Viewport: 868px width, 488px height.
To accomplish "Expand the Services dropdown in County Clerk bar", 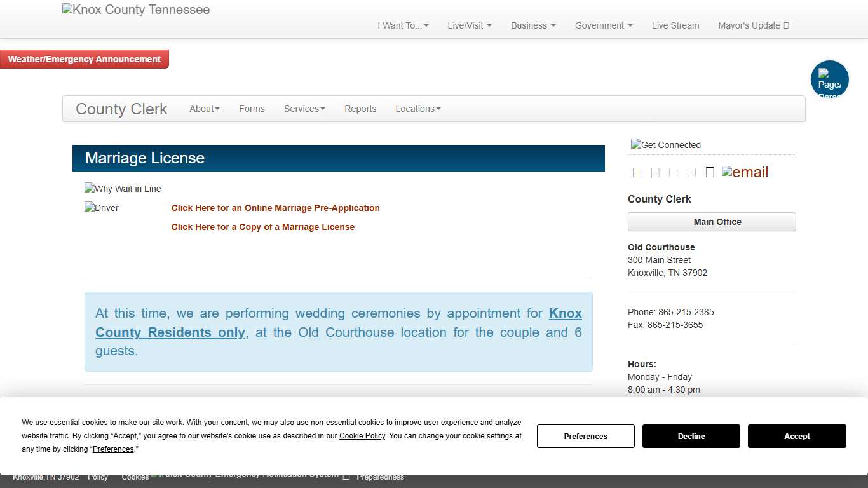I will 304,109.
